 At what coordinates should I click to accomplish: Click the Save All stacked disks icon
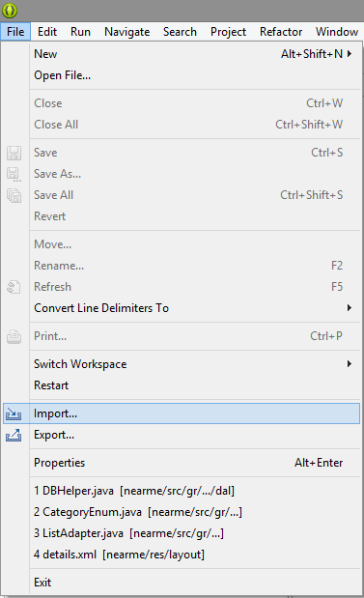point(14,196)
